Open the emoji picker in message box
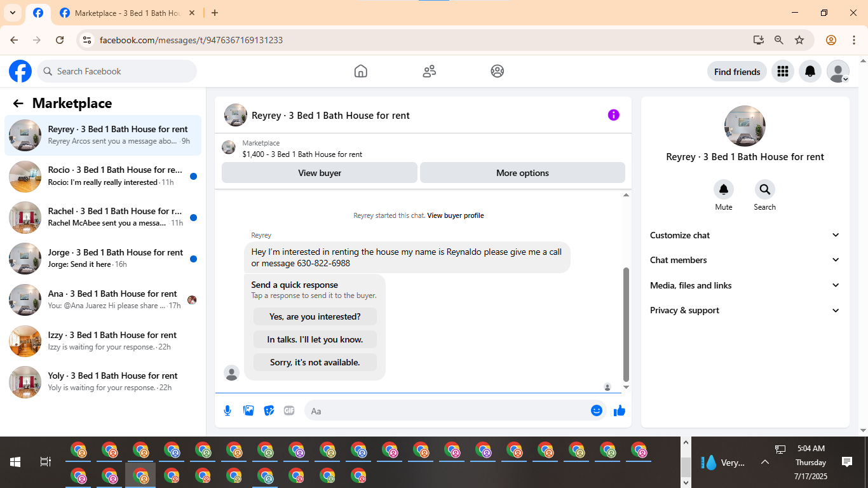Image resolution: width=868 pixels, height=488 pixels. [x=596, y=410]
